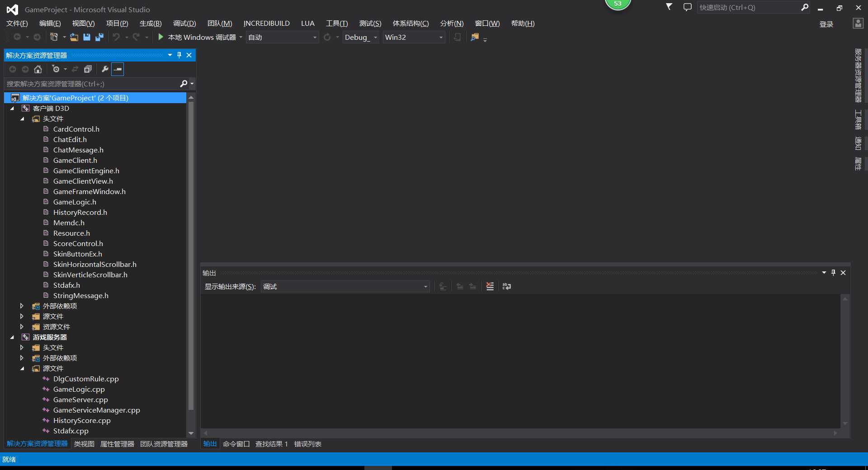This screenshot has height=470, width=868.
Task: Open the 工具箱 side tab
Action: click(x=858, y=119)
